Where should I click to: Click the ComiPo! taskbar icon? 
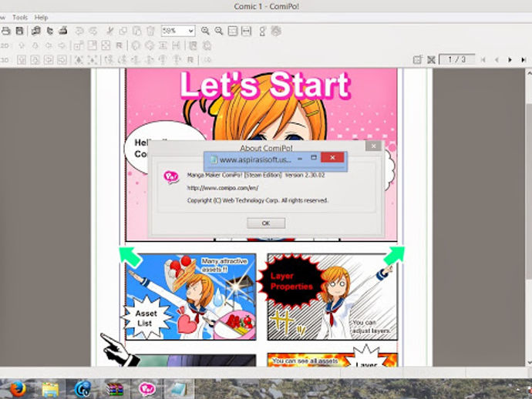[147, 389]
